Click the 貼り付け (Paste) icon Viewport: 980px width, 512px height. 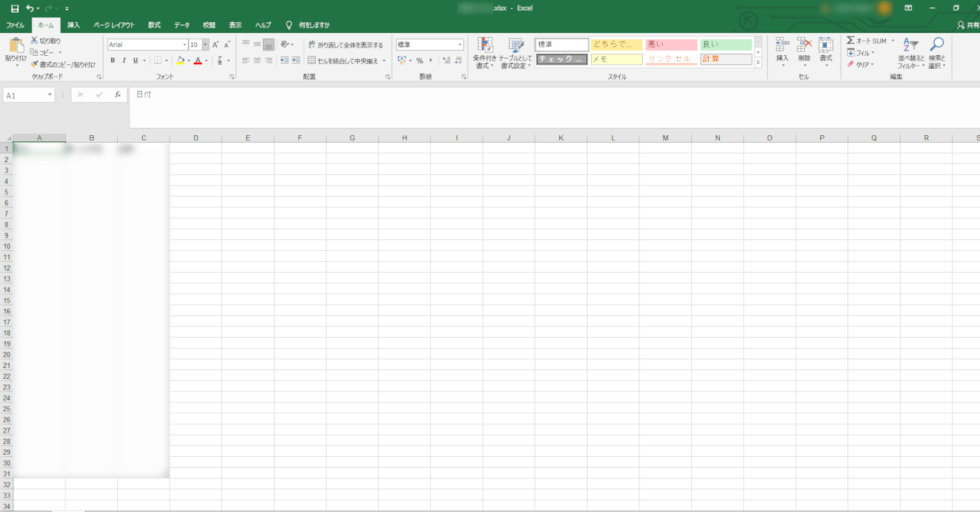15,46
